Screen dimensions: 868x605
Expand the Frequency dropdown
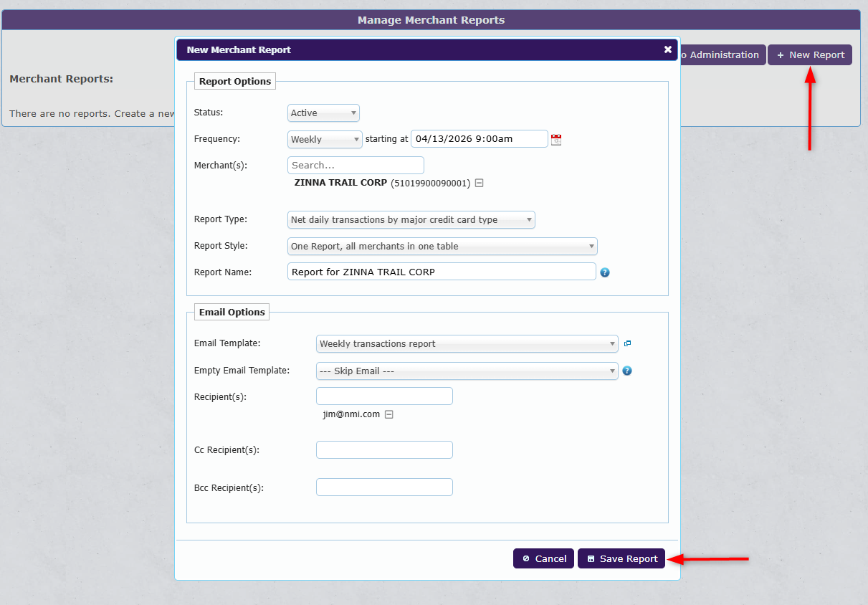click(x=325, y=139)
